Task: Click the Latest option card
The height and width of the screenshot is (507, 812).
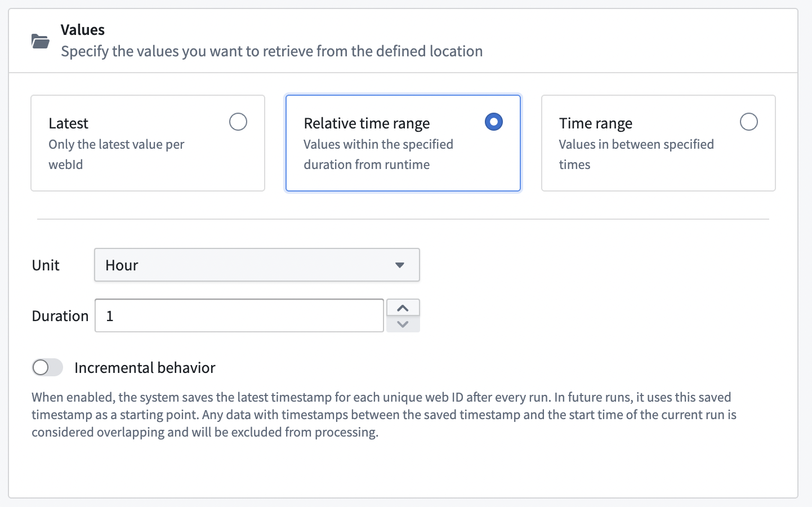Action: [148, 143]
